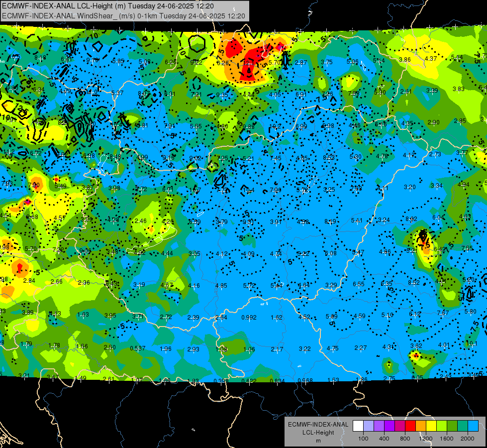
Task: Click the map value 8.19
Action: click(330, 222)
